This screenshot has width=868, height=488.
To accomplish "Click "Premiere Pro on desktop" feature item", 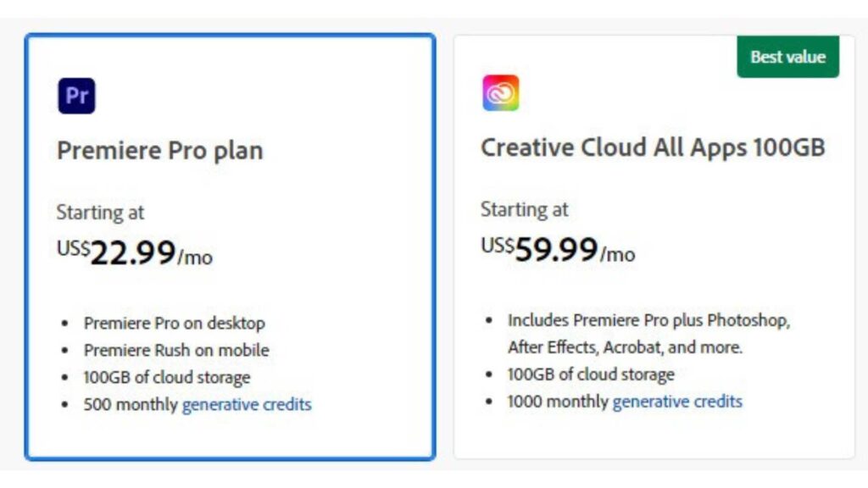I will [174, 323].
